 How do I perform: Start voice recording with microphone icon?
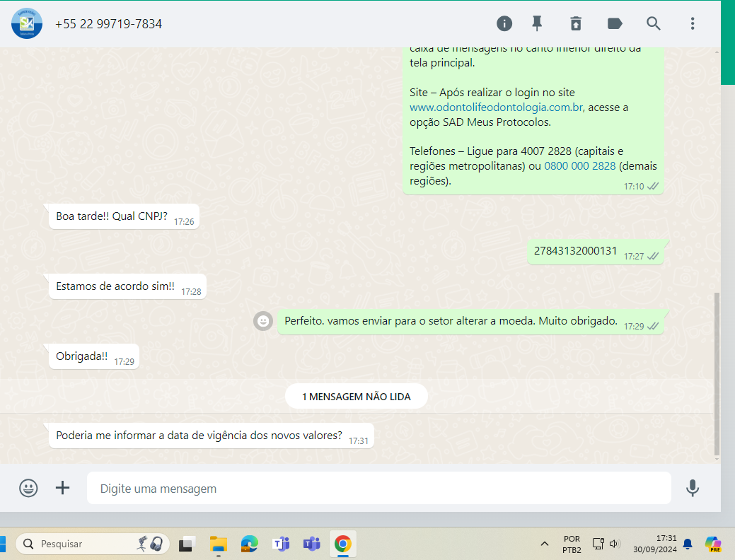pos(693,488)
